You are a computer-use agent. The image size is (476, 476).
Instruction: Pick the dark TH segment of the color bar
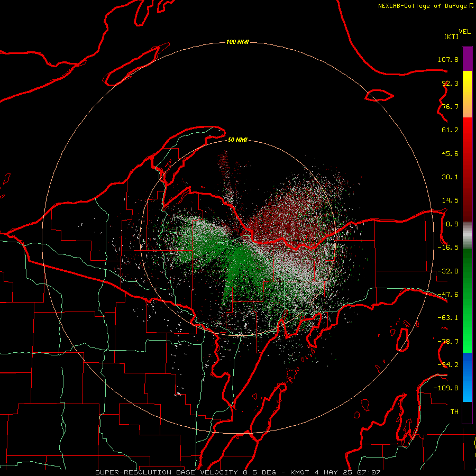click(467, 413)
